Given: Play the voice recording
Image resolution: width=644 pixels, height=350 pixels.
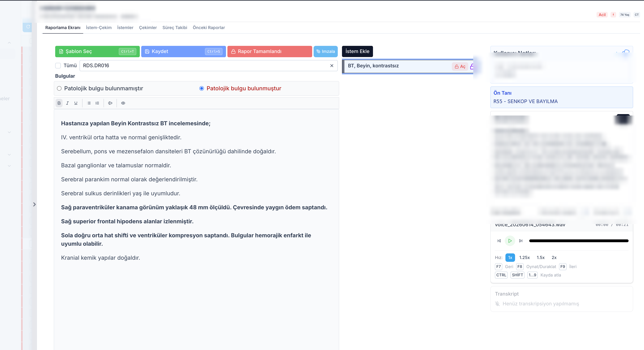Looking at the screenshot, I should [510, 241].
